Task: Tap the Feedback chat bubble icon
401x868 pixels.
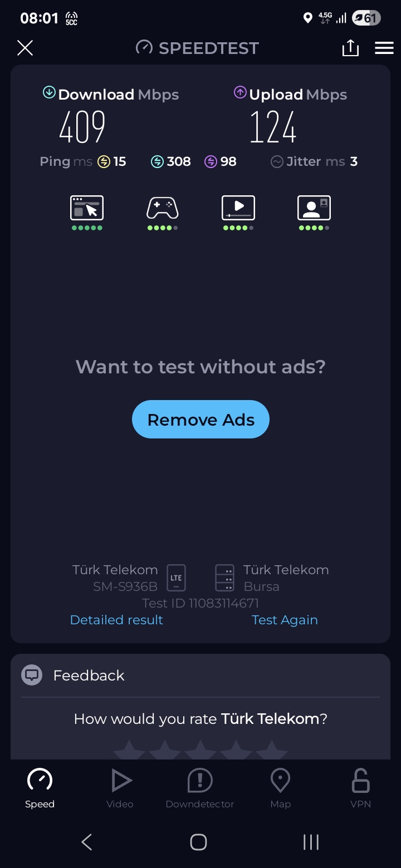Action: (32, 675)
